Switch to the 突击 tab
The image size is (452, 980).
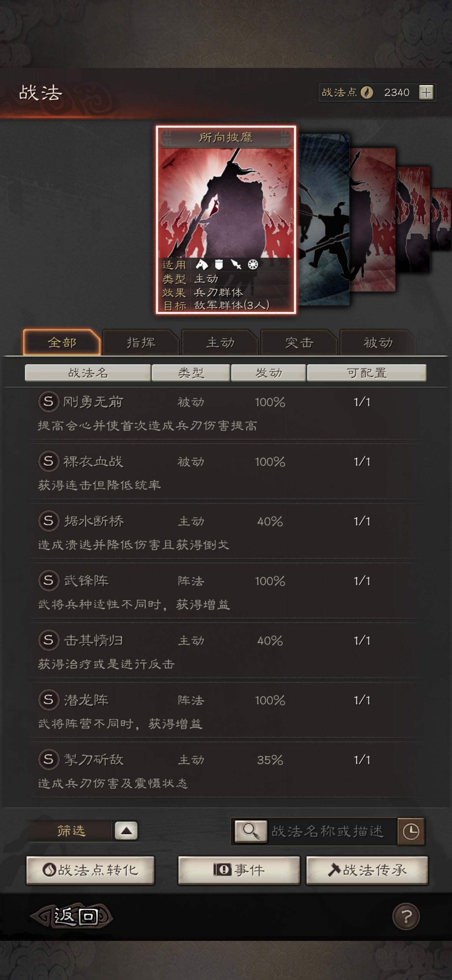[x=299, y=342]
